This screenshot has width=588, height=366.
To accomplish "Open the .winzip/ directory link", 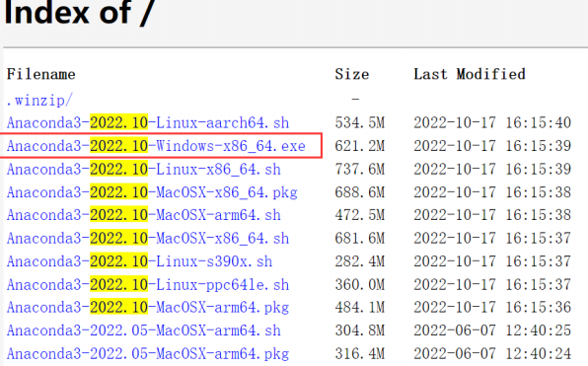I will pyautogui.click(x=39, y=100).
